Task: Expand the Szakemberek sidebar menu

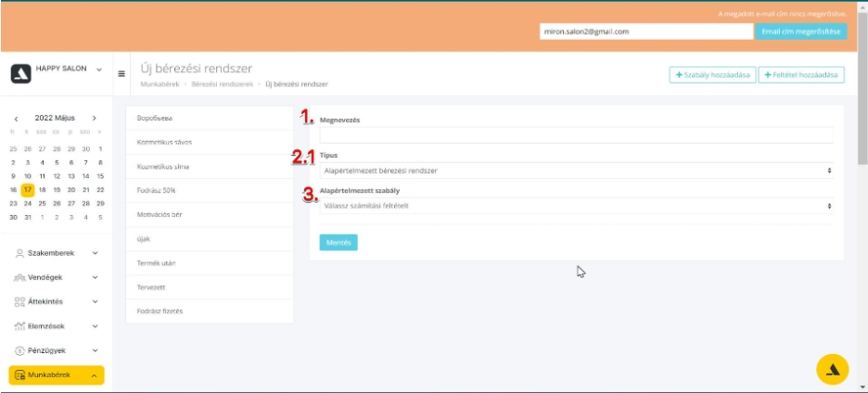Action: point(57,252)
